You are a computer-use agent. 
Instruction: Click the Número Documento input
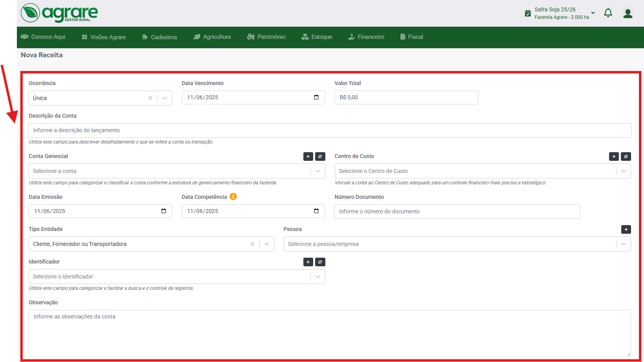pos(457,211)
